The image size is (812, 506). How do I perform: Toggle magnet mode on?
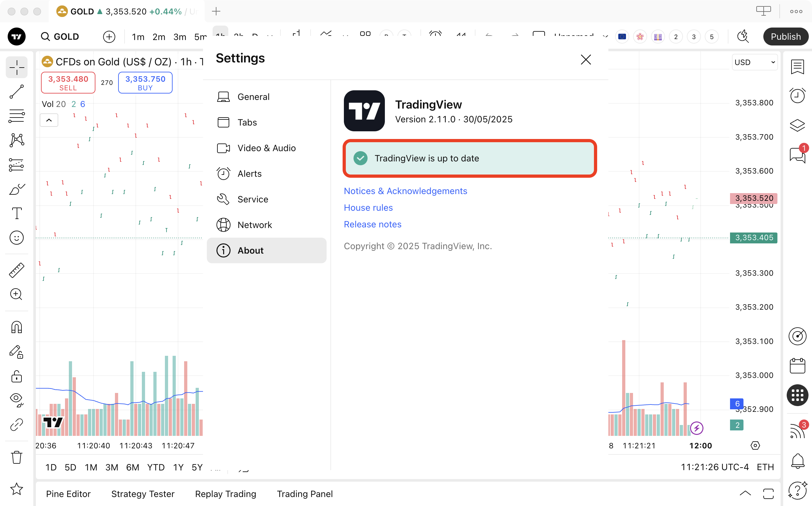click(16, 327)
